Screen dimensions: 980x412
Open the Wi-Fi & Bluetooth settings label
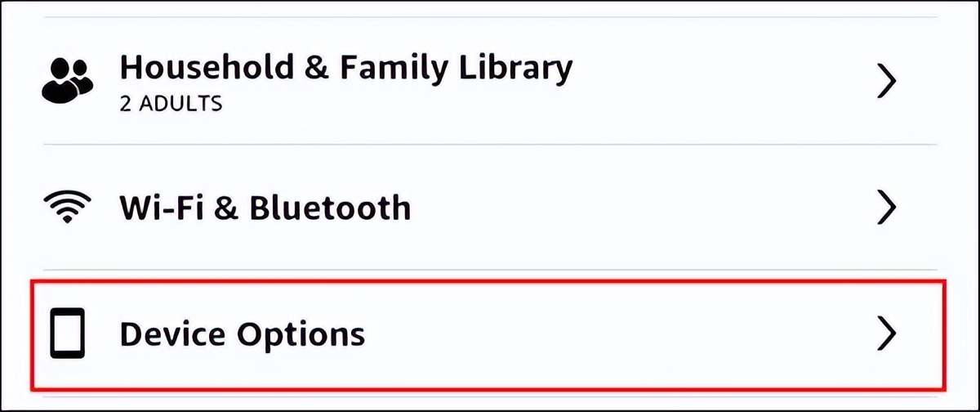265,208
